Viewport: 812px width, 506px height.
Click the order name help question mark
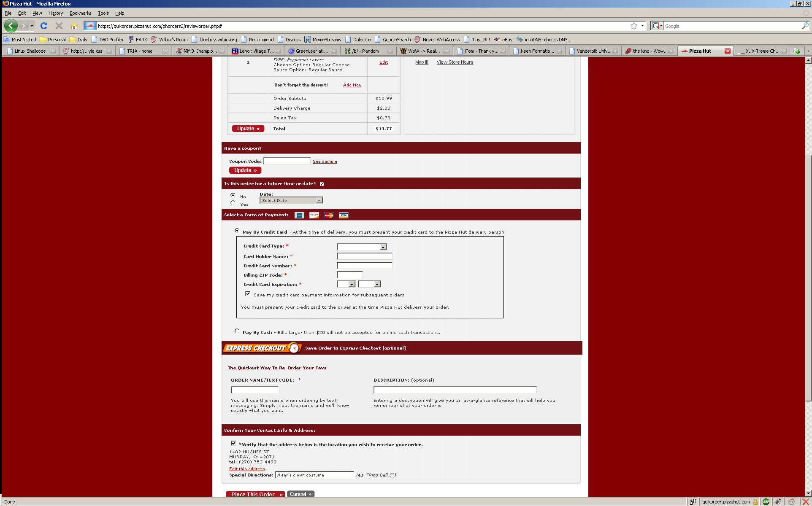(299, 380)
